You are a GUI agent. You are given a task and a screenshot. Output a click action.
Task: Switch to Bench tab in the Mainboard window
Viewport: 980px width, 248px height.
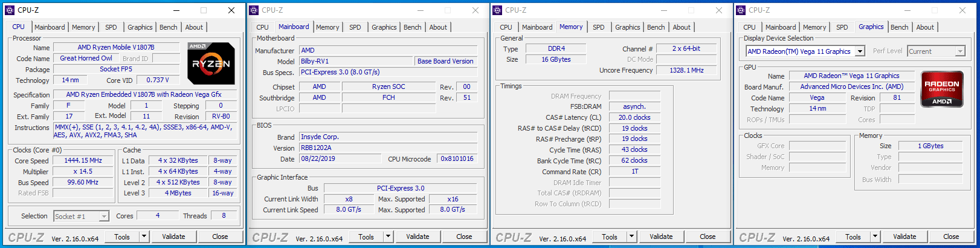pos(413,27)
